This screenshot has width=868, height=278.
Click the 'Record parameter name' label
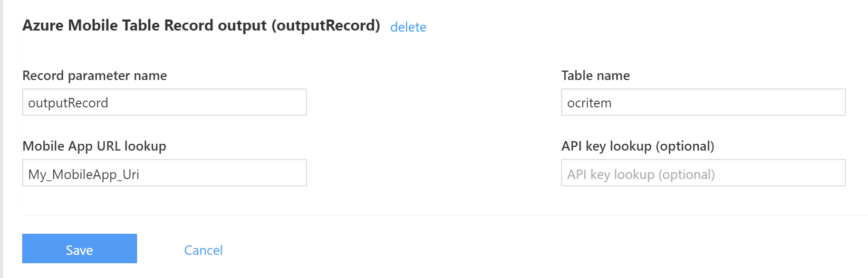coord(94,76)
